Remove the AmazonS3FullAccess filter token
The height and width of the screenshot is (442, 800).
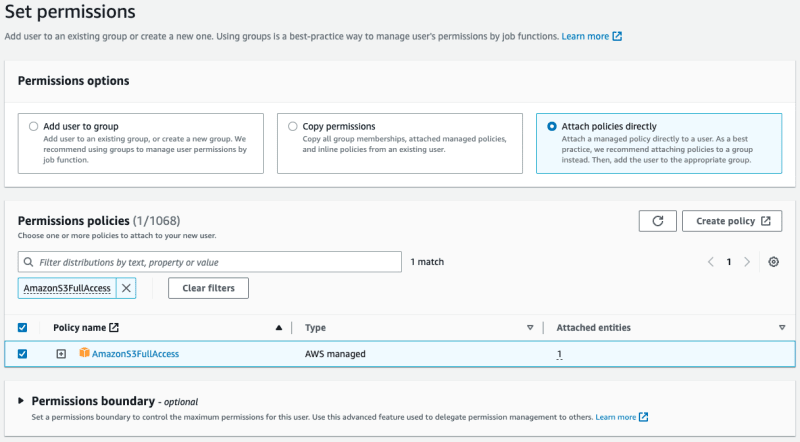tap(126, 288)
